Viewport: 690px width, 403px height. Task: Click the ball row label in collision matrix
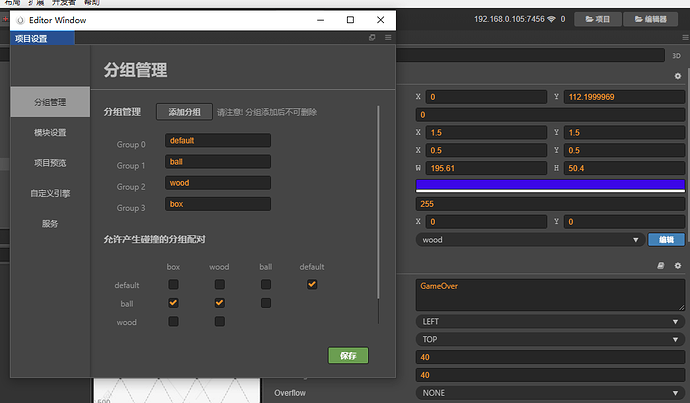(x=127, y=304)
